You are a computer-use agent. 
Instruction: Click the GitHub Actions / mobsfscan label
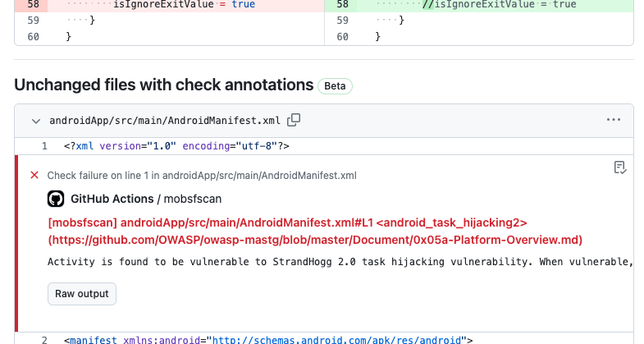click(146, 199)
